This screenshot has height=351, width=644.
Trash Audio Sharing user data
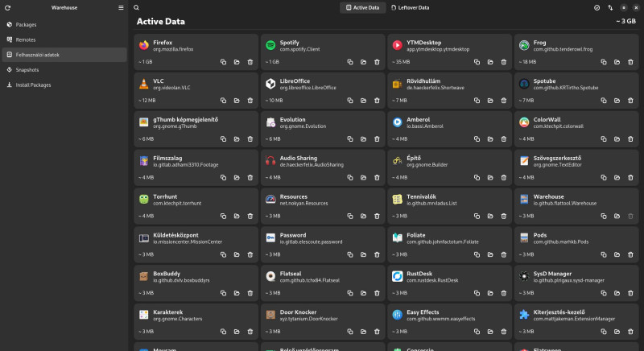click(377, 178)
